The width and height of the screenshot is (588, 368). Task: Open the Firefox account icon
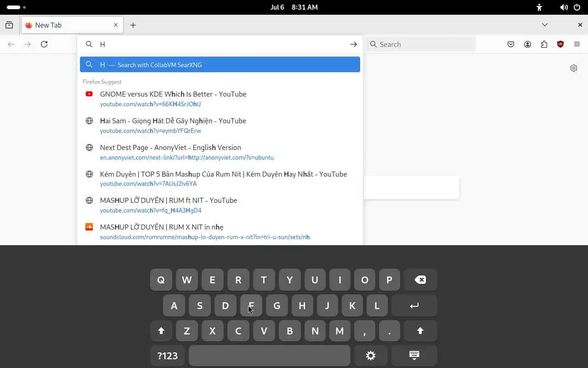coord(527,44)
